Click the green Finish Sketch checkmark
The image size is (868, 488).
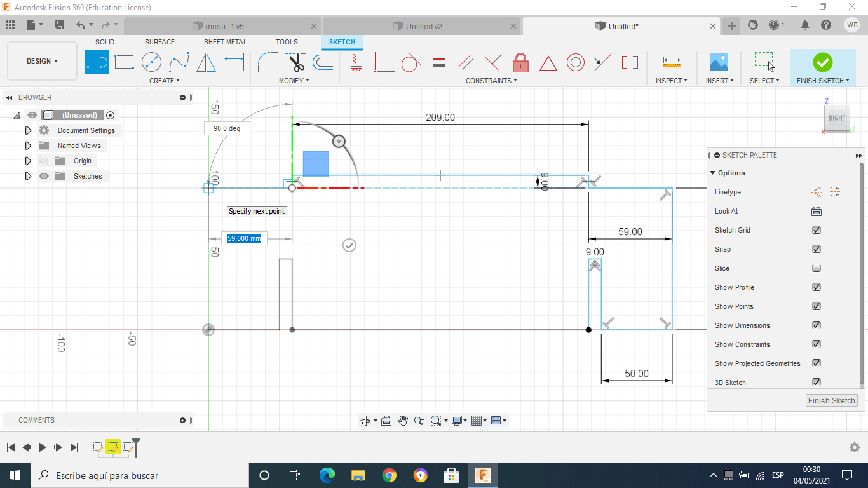click(823, 62)
